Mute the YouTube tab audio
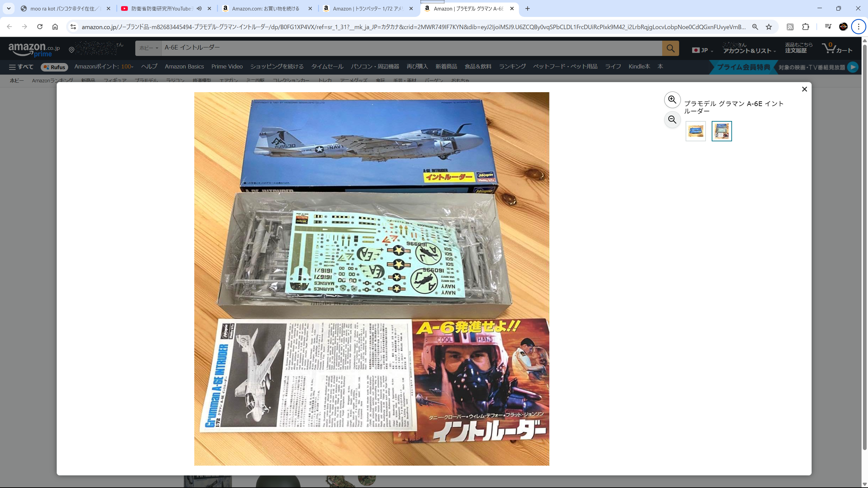 [x=199, y=8]
